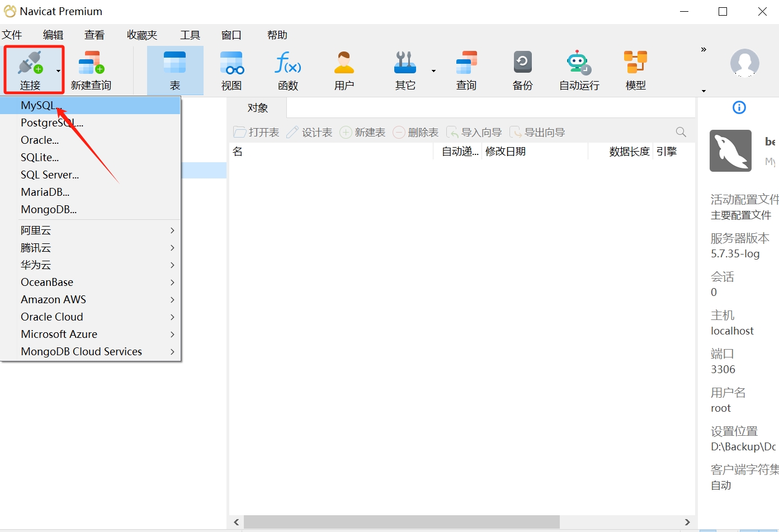Click the New Query (新建查询) icon
Viewport: 779px width, 532px height.
pos(91,63)
